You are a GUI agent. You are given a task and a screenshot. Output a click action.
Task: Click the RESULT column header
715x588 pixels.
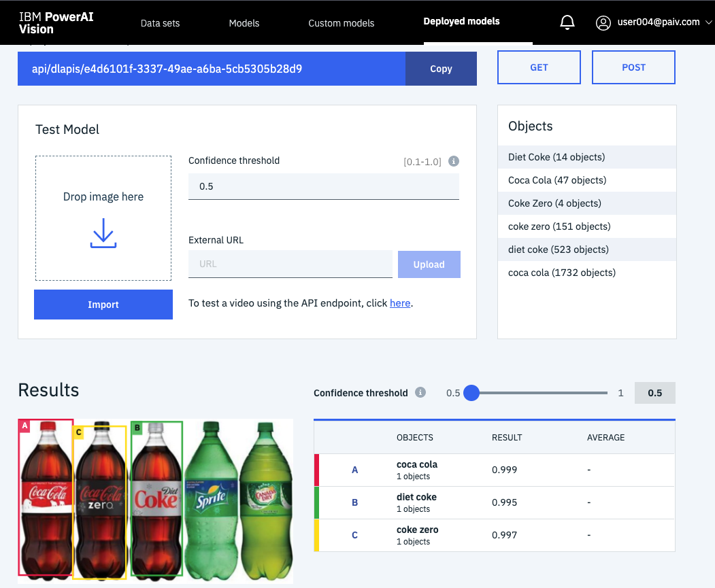point(507,438)
